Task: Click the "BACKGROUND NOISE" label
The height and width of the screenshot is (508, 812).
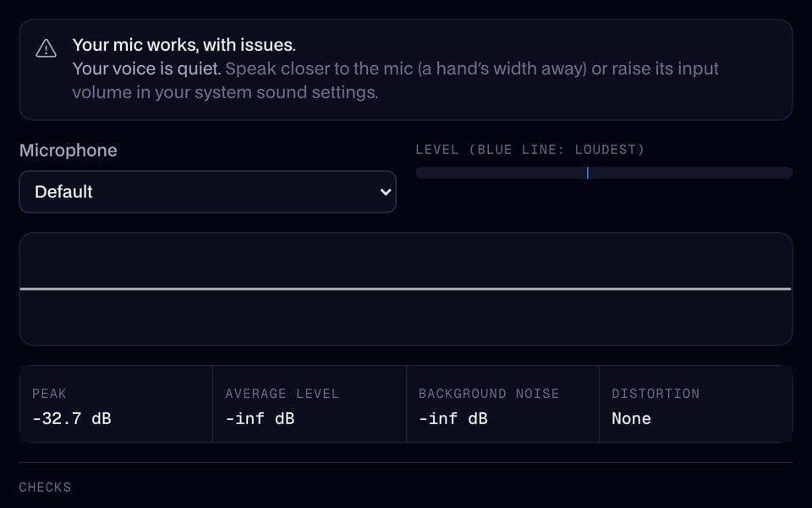Action: click(489, 394)
